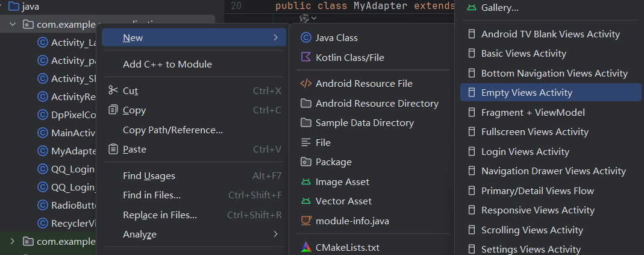Choose Find in Files from context menu

[151, 195]
